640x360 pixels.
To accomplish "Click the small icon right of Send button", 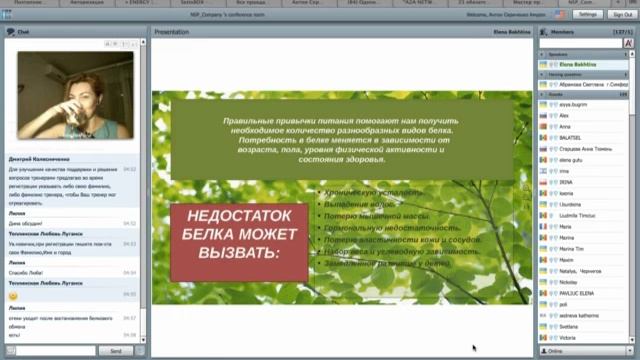I will 140,351.
